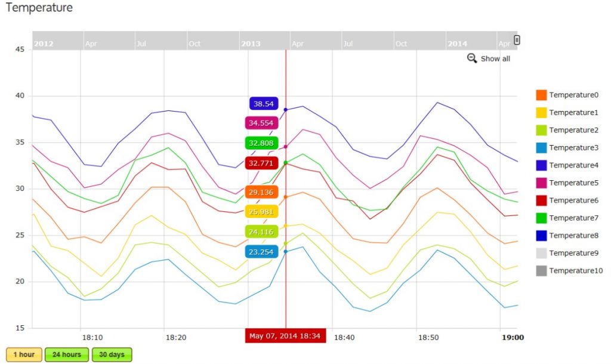The width and height of the screenshot is (611, 364).
Task: Click the 38.54 value balloon
Action: pyautogui.click(x=264, y=104)
